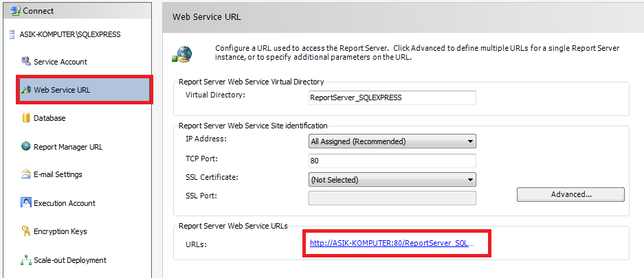Click the Execution Account user icon
Image resolution: width=644 pixels, height=278 pixels.
tap(26, 202)
